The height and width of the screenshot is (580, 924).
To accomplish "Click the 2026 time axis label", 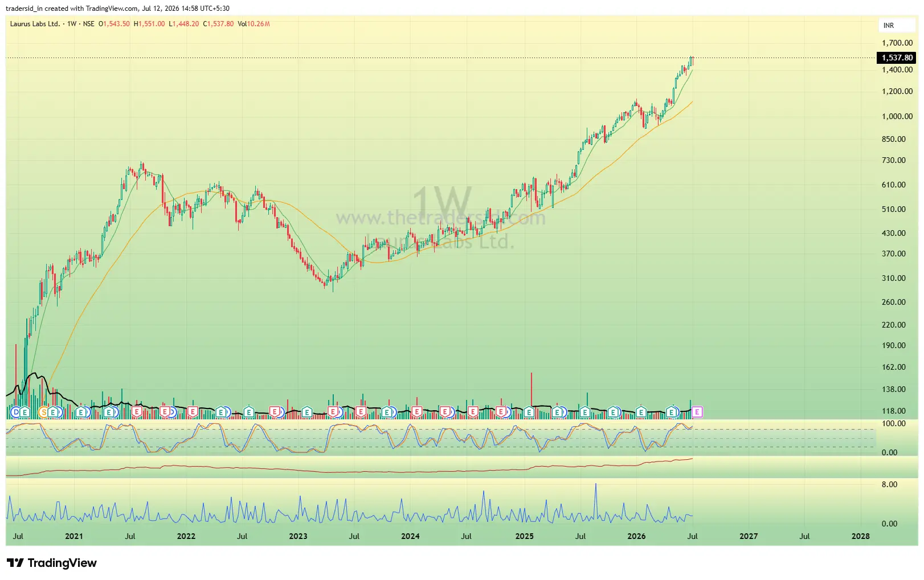I will [x=636, y=536].
